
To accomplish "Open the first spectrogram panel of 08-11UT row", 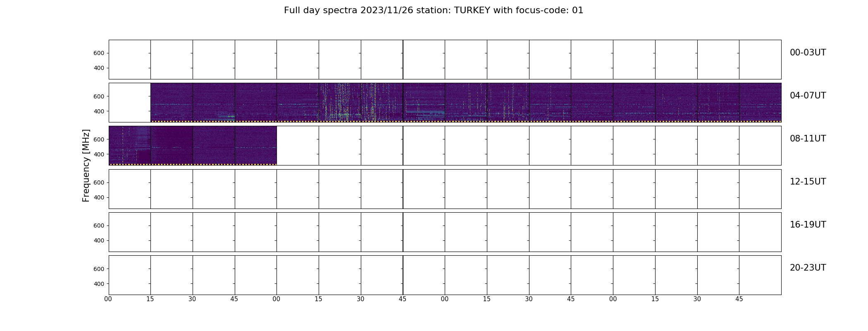I will tap(130, 146).
